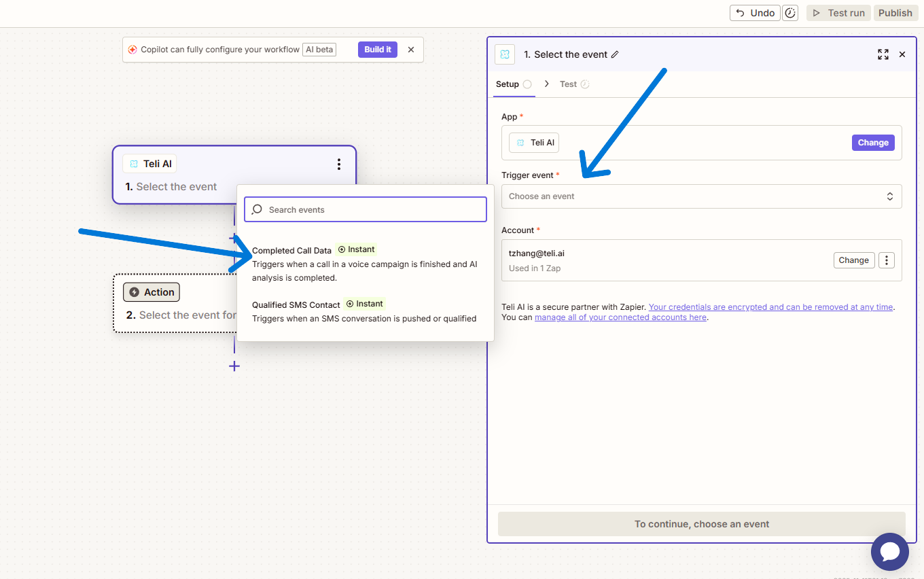
Task: Click panel header Teli AI icon
Action: click(x=505, y=54)
